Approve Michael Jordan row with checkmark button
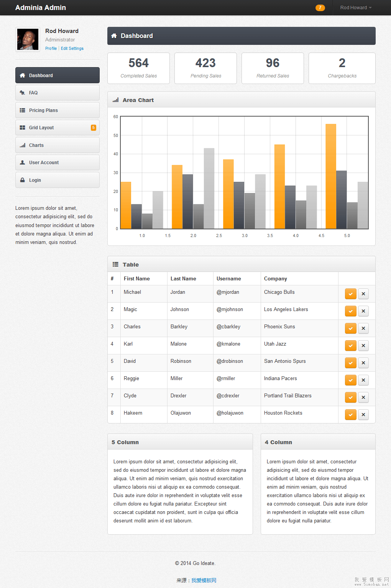Viewport: 391px width, 588px height. click(x=350, y=294)
